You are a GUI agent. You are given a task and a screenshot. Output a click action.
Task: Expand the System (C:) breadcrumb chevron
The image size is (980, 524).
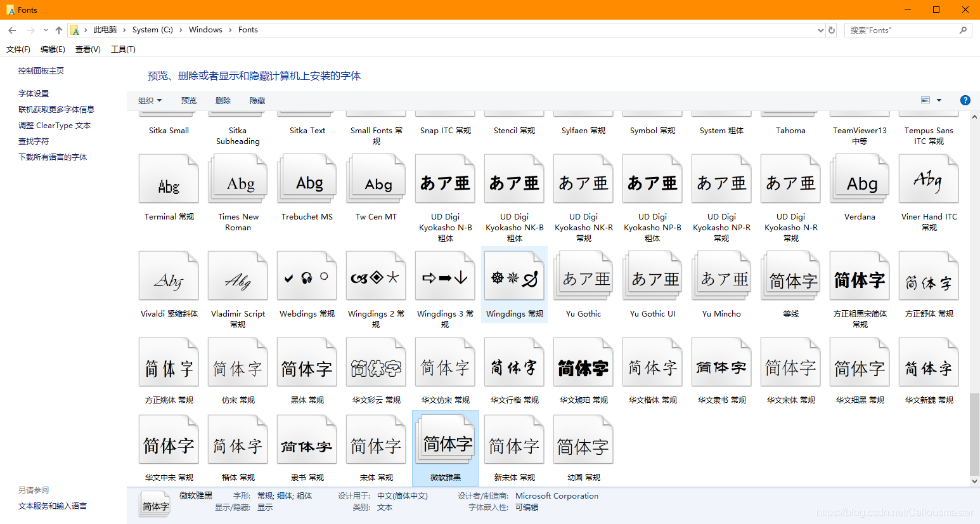click(x=181, y=30)
